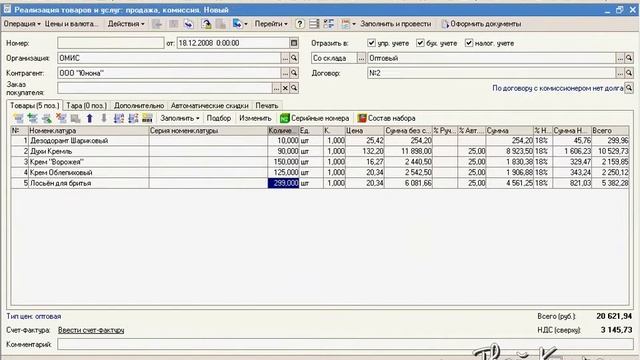Click barcode scan icon in goods toolbar
640x360 pixels.
[x=147, y=118]
